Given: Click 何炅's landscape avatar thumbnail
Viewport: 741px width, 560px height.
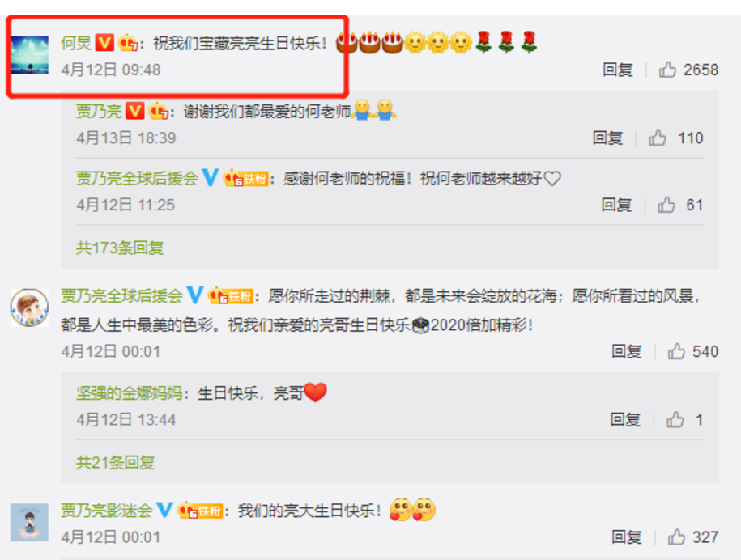Looking at the screenshot, I should pyautogui.click(x=30, y=55).
